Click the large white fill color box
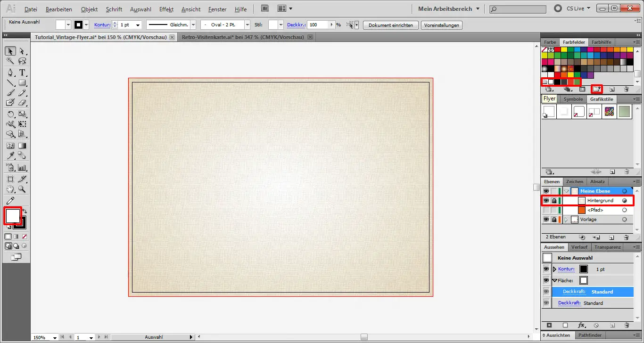 (12, 216)
